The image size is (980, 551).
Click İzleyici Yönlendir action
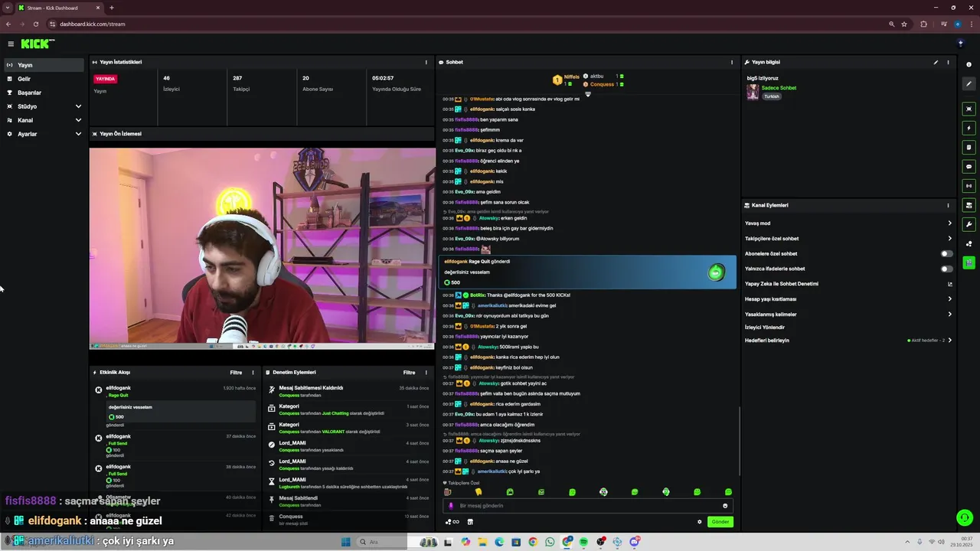click(765, 328)
